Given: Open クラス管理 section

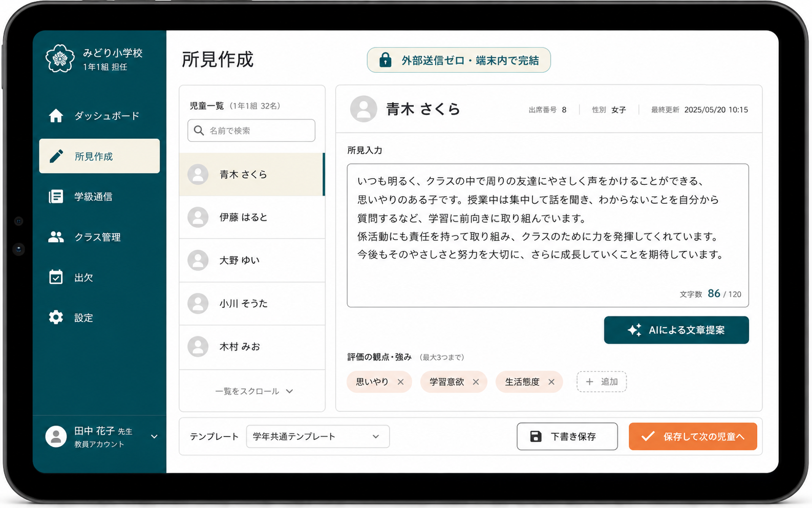Looking at the screenshot, I should (99, 237).
